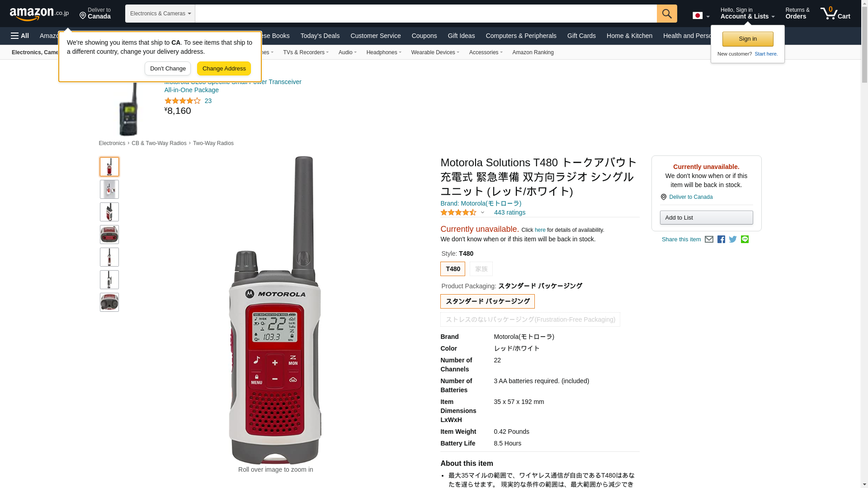Click the search magnifier button
Viewport: 868px width, 488px height.
click(667, 14)
